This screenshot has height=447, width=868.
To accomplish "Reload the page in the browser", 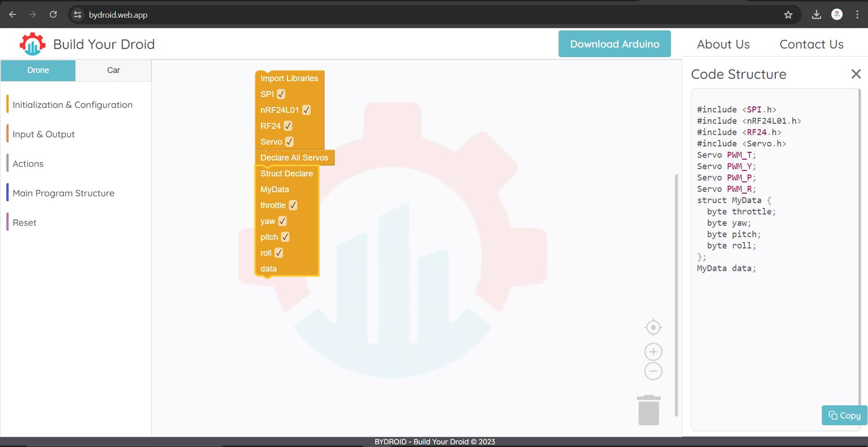I will pos(53,14).
